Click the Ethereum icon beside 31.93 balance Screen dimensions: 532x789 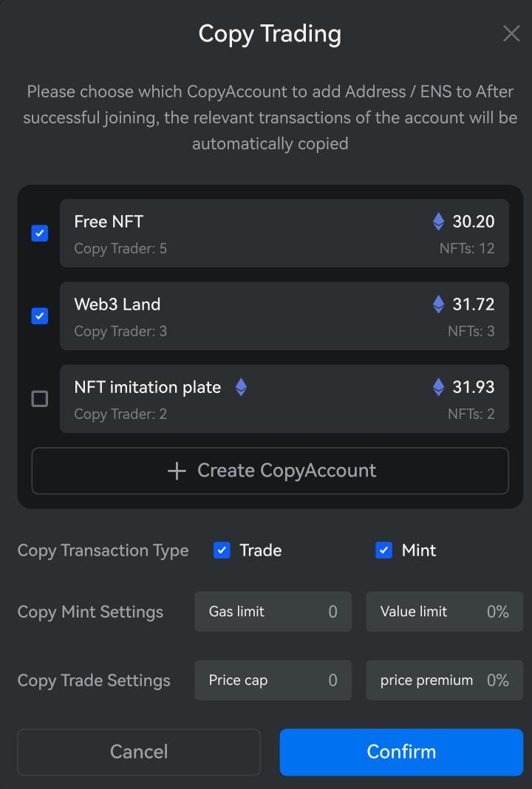[438, 387]
